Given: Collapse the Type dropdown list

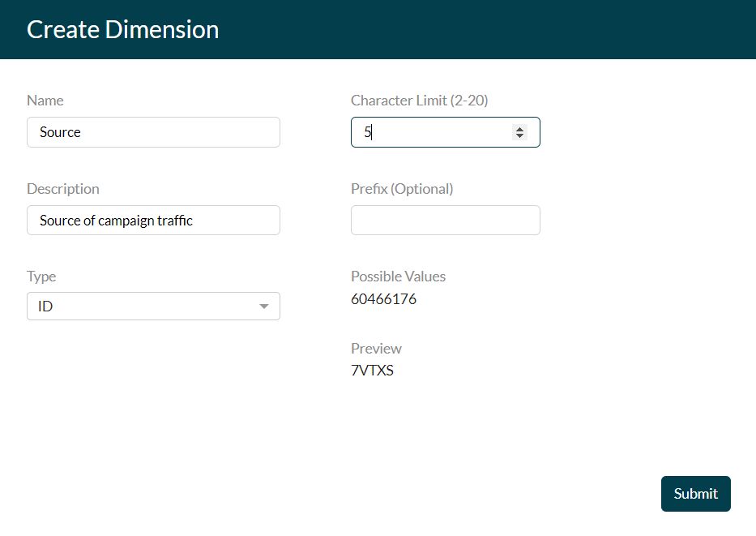Looking at the screenshot, I should (263, 306).
